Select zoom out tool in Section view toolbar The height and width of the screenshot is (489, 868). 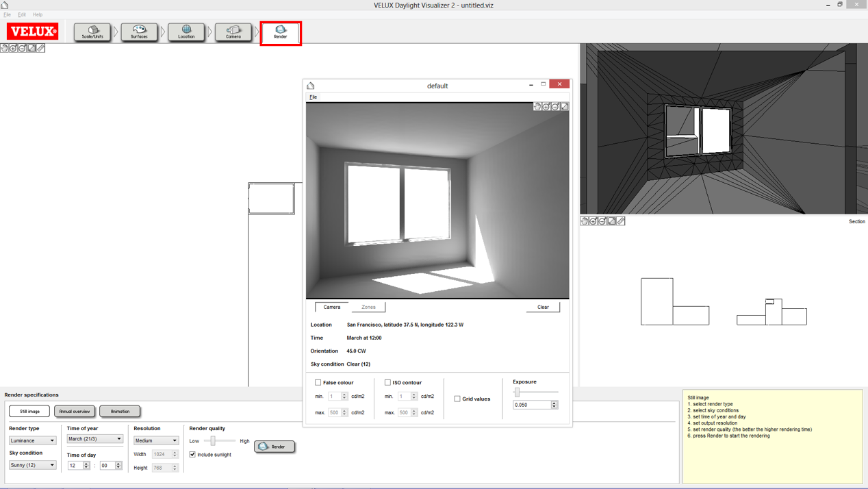pyautogui.click(x=602, y=221)
